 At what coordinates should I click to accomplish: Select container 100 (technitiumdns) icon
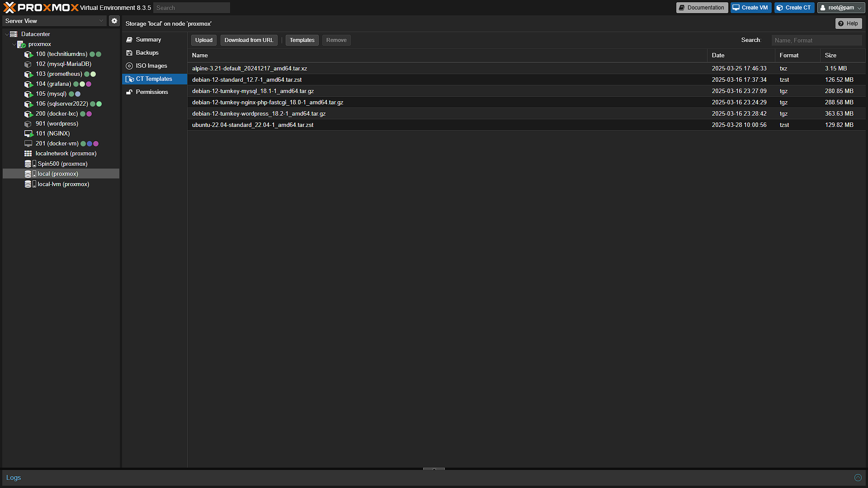[x=28, y=54]
